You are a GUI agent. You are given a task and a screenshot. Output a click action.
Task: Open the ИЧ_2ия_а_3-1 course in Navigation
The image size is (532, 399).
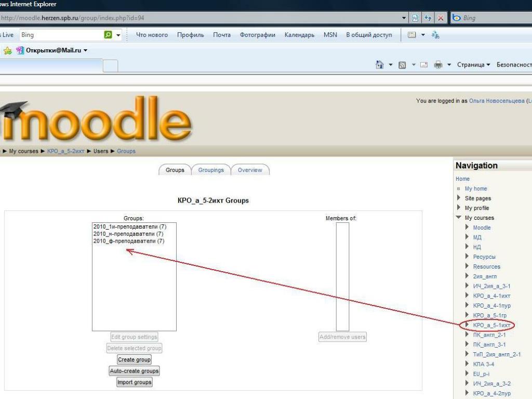click(491, 286)
